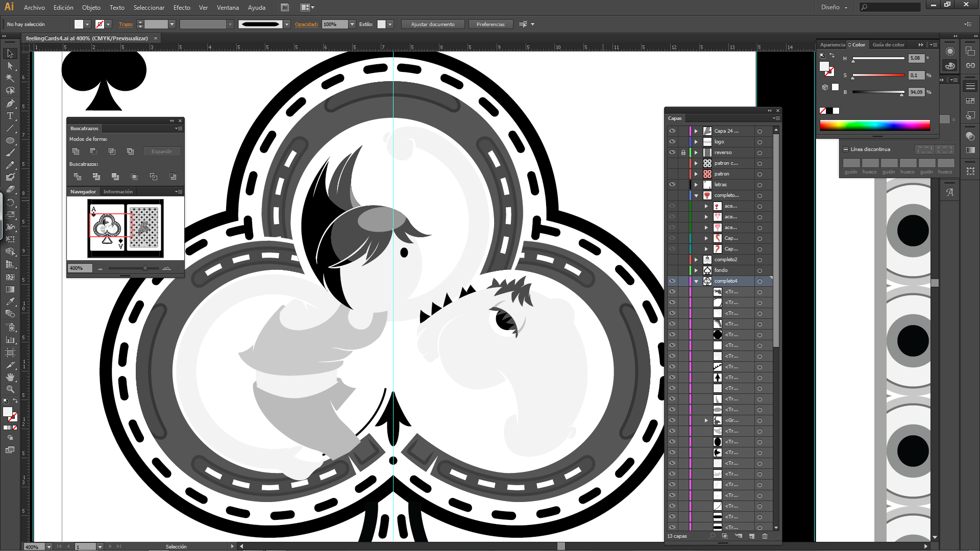This screenshot has height=551, width=980.
Task: Toggle the lock on reverso layer
Action: pyautogui.click(x=683, y=153)
